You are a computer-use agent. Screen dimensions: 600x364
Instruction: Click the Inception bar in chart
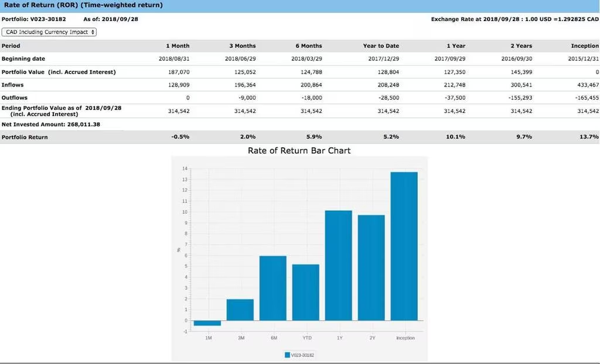[404, 246]
